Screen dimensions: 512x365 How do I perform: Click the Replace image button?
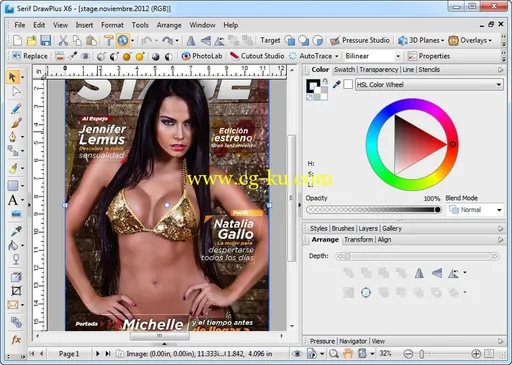(x=30, y=56)
